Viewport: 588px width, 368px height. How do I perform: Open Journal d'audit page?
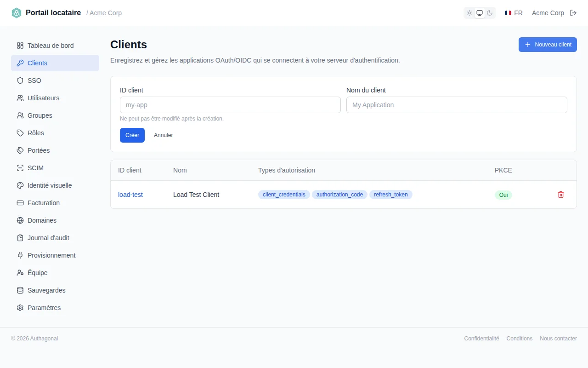tap(55, 238)
